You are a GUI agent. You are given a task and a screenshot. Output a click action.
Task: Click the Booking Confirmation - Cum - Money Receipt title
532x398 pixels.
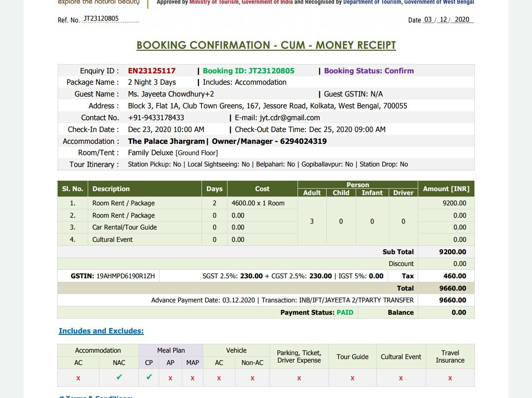[266, 45]
